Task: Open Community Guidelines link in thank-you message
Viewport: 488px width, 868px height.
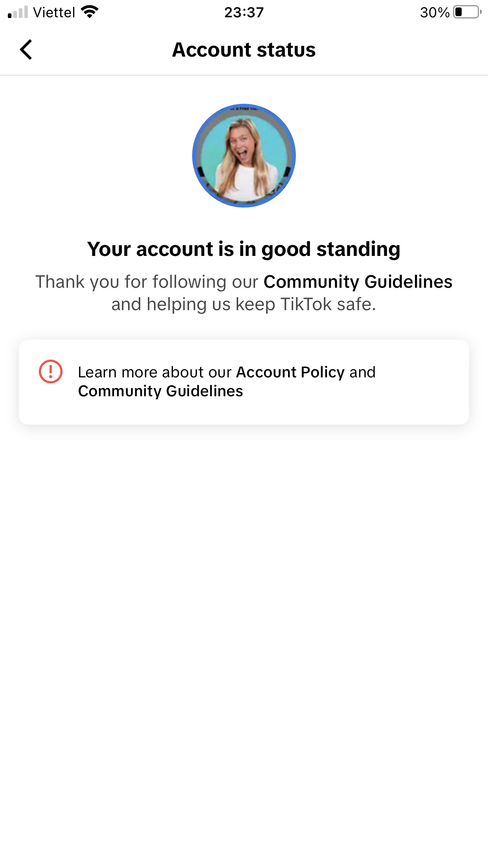Action: 358,282
